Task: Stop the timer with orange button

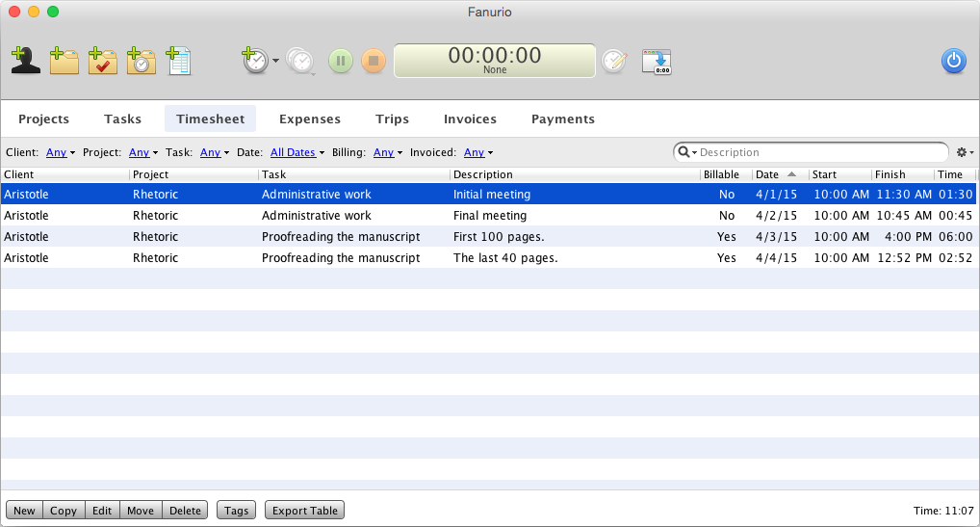Action: [374, 62]
